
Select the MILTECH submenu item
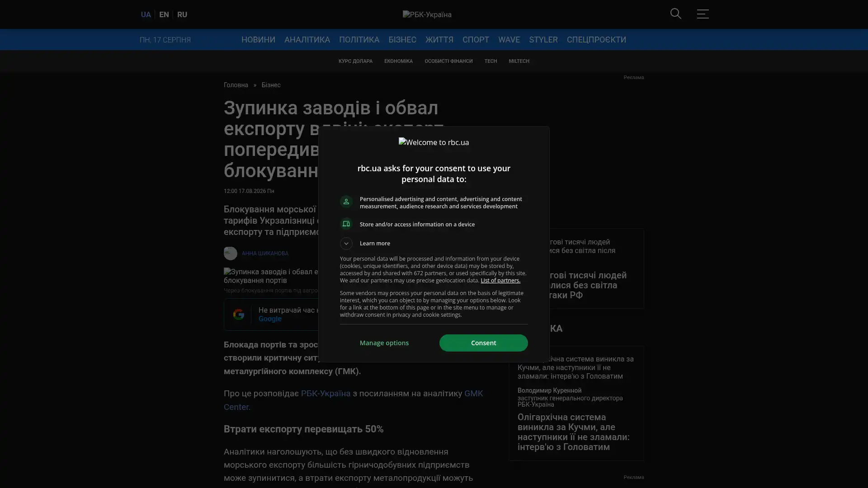519,61
